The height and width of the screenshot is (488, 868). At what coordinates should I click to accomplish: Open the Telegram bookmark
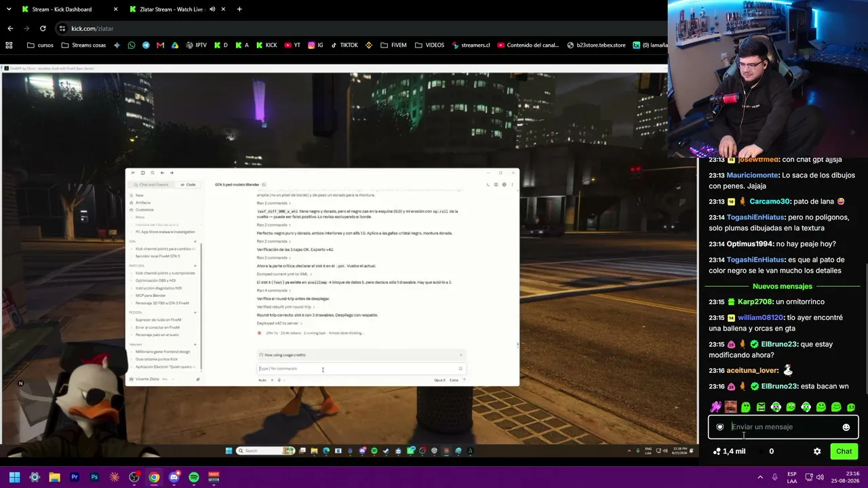click(x=146, y=45)
